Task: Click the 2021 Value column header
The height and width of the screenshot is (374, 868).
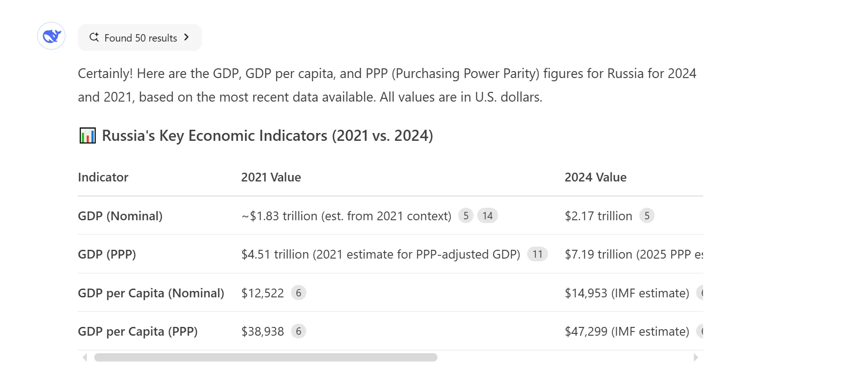Action: pyautogui.click(x=271, y=177)
